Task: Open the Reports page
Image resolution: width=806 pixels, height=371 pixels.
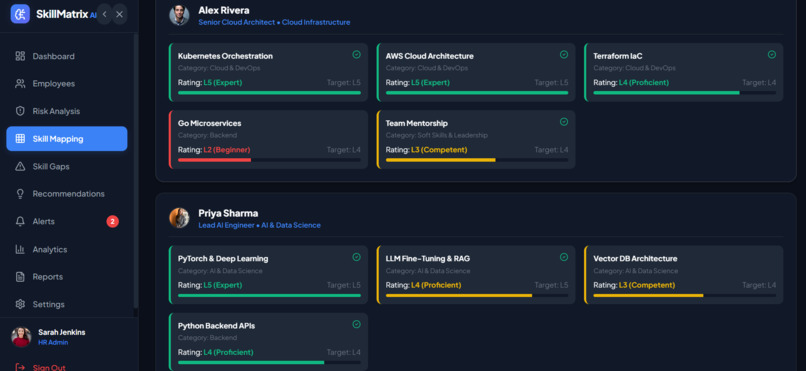Action: coord(67,277)
